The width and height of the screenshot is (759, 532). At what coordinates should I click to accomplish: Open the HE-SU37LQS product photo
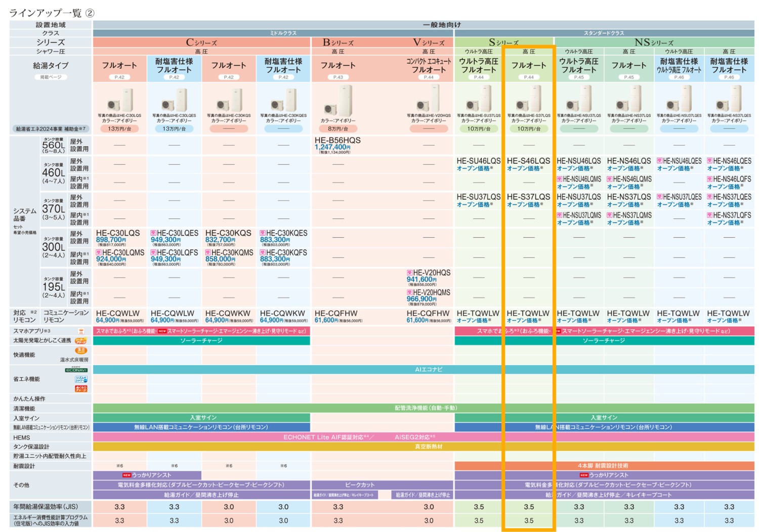(x=479, y=99)
